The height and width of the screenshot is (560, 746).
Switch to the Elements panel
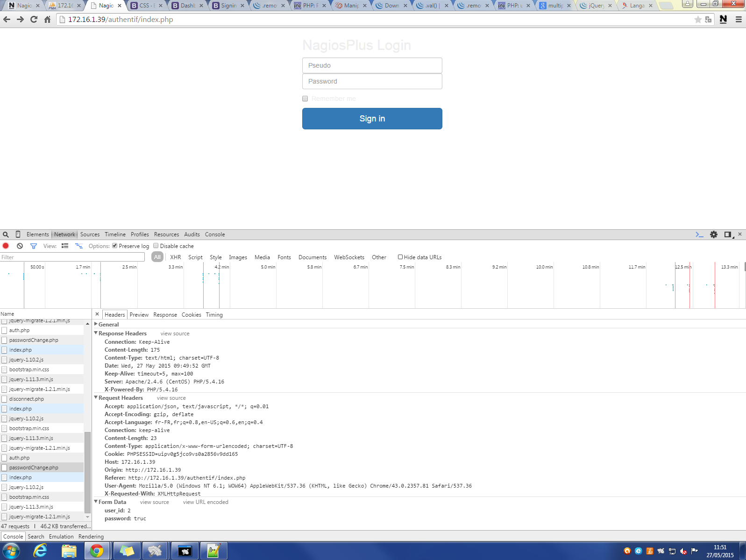37,234
